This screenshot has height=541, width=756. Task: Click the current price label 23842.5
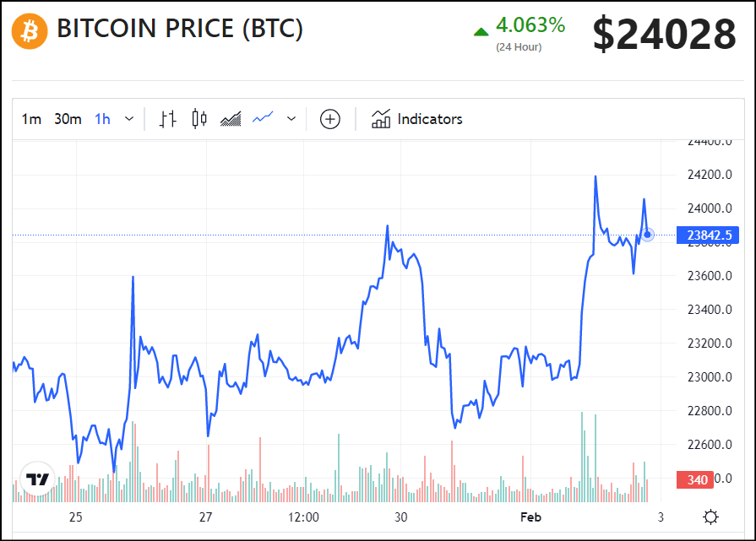[703, 235]
